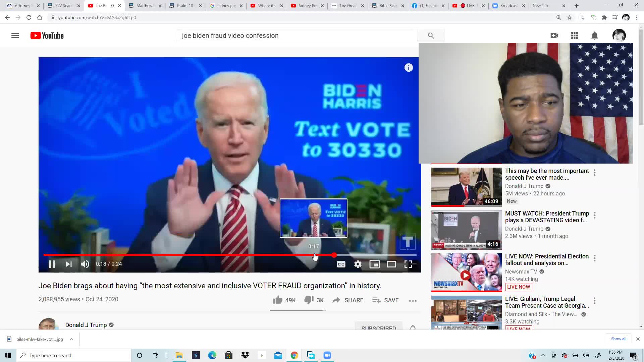Pause the YouTube video
This screenshot has width=644, height=362.
coord(52,264)
